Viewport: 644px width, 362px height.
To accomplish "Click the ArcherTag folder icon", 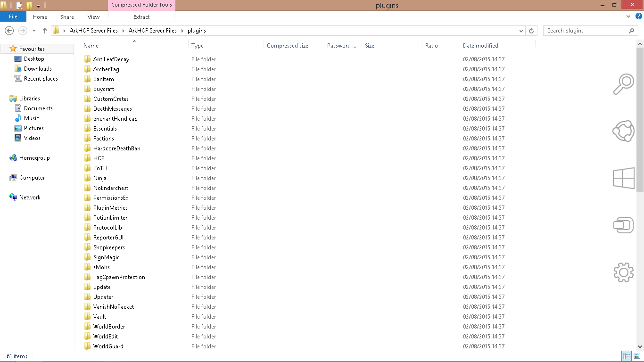I will coord(87,69).
